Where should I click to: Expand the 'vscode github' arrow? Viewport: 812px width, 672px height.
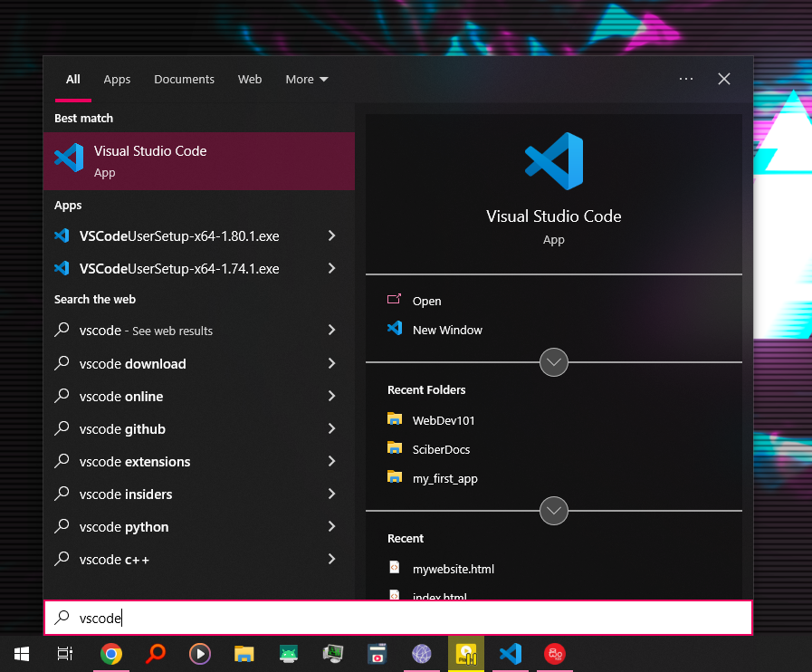click(x=332, y=428)
